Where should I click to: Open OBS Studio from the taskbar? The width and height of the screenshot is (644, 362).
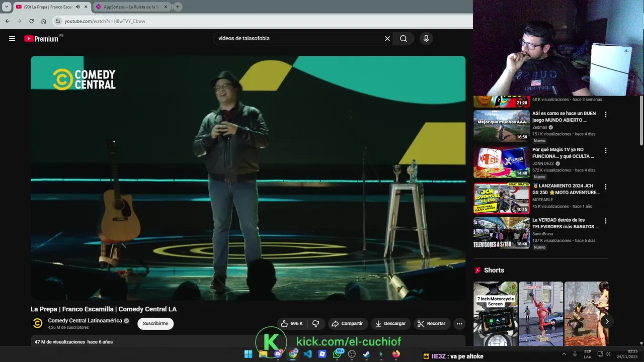pyautogui.click(x=352, y=354)
